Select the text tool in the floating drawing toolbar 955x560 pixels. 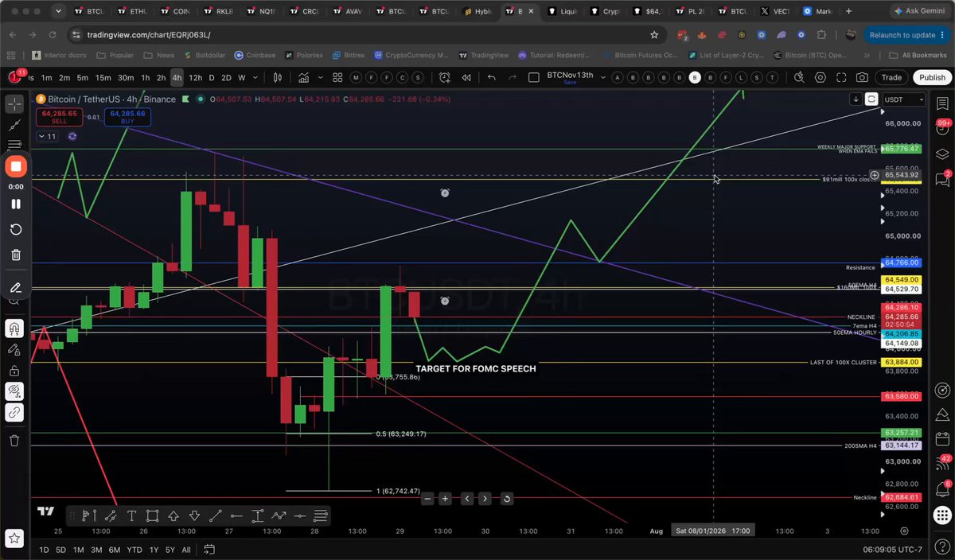pos(131,515)
